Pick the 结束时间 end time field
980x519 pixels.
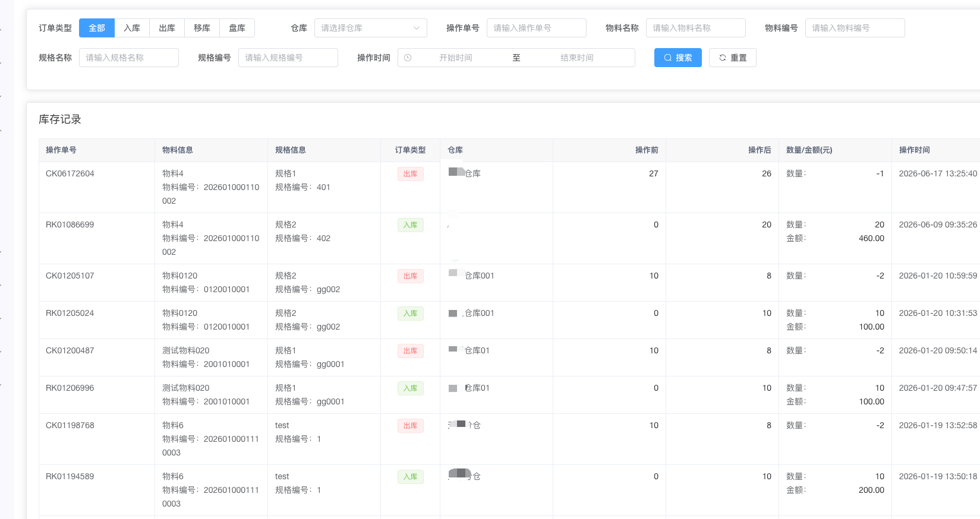(x=577, y=58)
